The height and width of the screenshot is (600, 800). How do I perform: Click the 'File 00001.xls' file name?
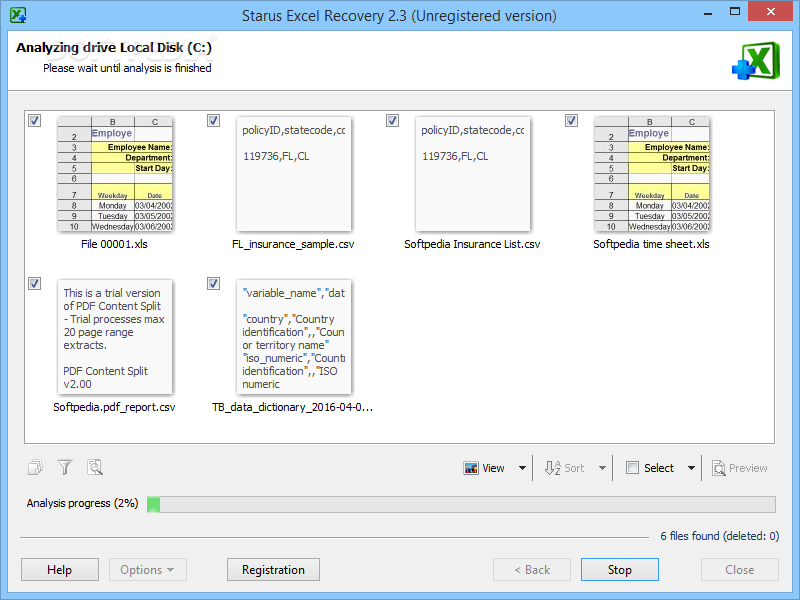click(x=114, y=244)
